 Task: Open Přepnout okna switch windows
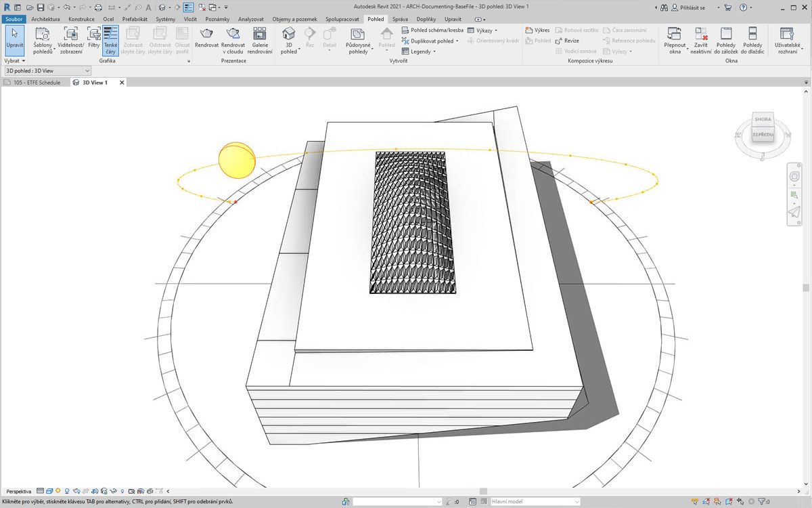click(675, 41)
